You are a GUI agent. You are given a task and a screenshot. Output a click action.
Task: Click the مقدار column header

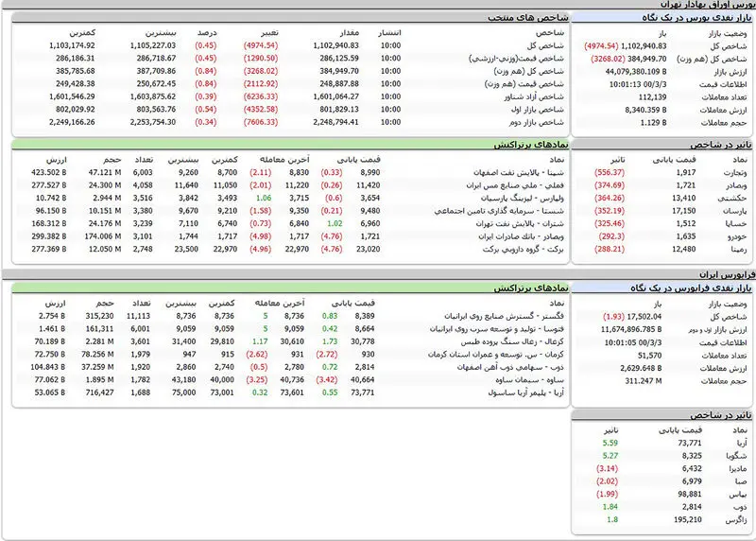coord(349,33)
